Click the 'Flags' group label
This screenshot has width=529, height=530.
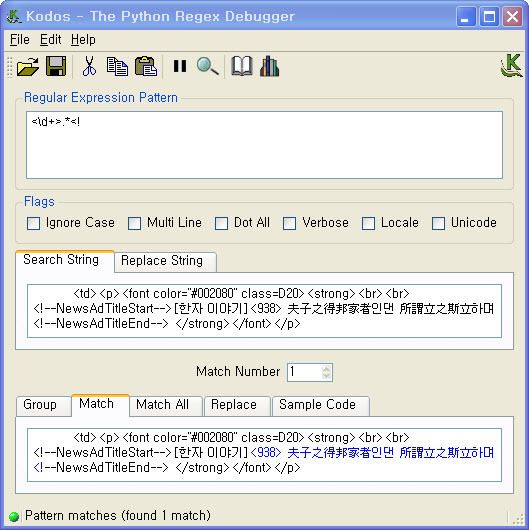[39, 202]
